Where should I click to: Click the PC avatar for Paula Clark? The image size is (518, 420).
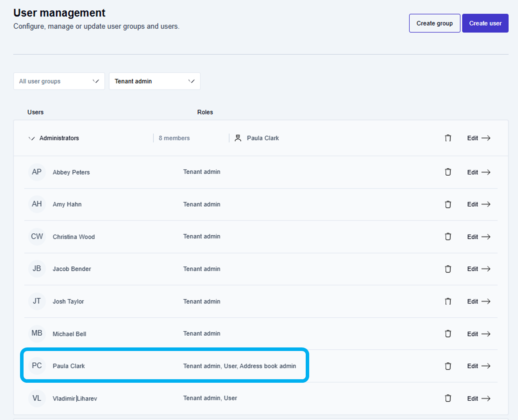[x=37, y=365]
